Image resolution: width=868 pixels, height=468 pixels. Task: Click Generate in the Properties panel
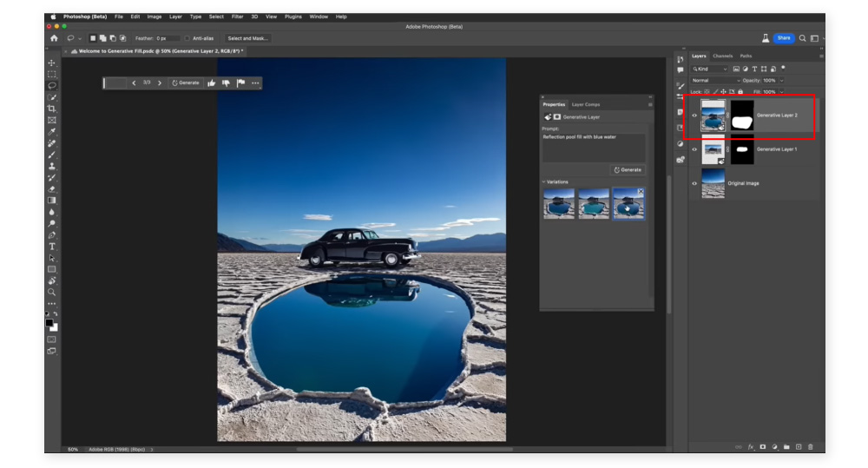coord(628,170)
